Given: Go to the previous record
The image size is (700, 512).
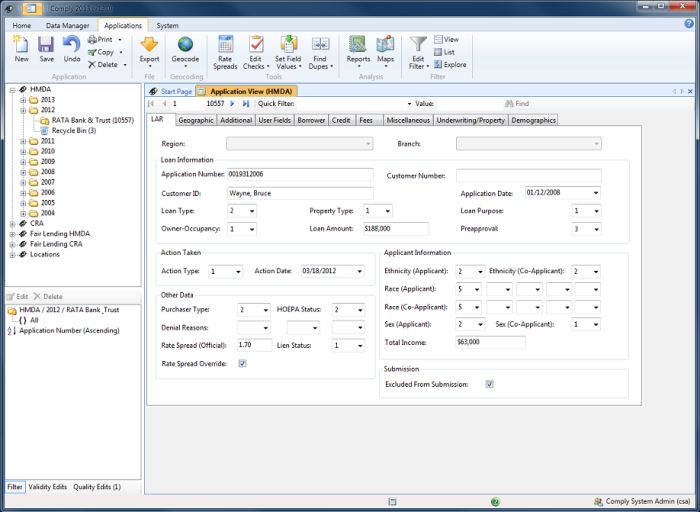Looking at the screenshot, I should [164, 104].
